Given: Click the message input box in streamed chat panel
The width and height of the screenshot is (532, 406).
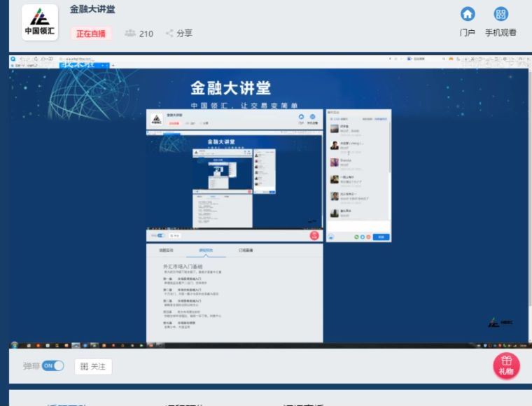Looking at the screenshot, I should pos(358,226).
